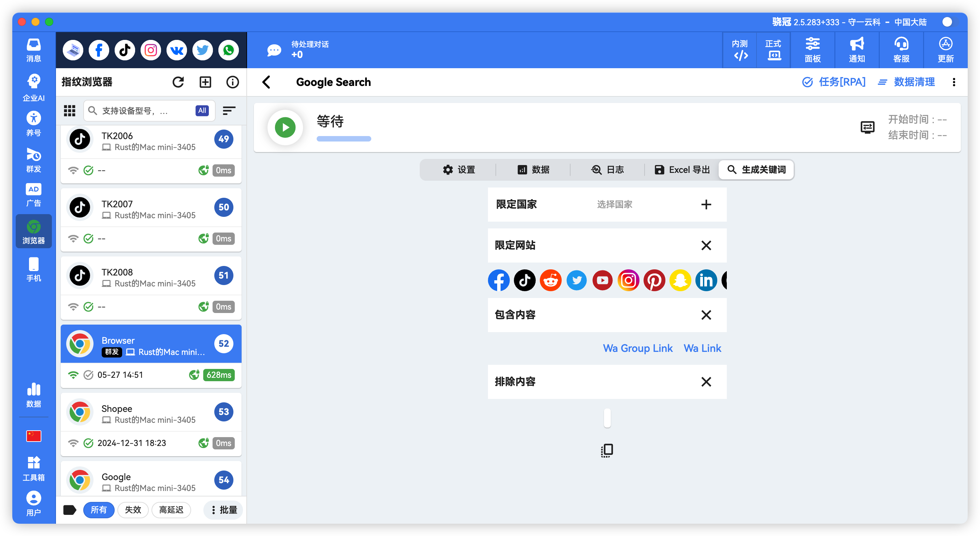Limit search to LinkedIn site
This screenshot has width=980, height=536.
706,281
